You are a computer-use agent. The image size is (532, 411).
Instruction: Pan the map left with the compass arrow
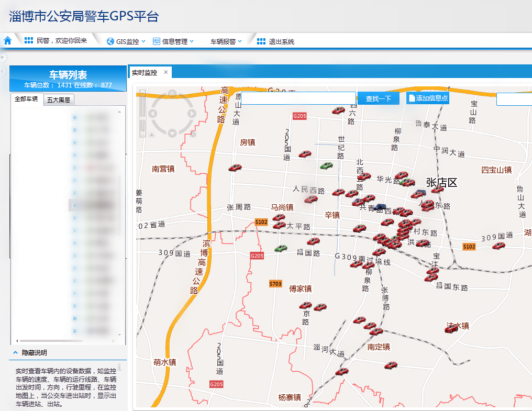coord(153,113)
